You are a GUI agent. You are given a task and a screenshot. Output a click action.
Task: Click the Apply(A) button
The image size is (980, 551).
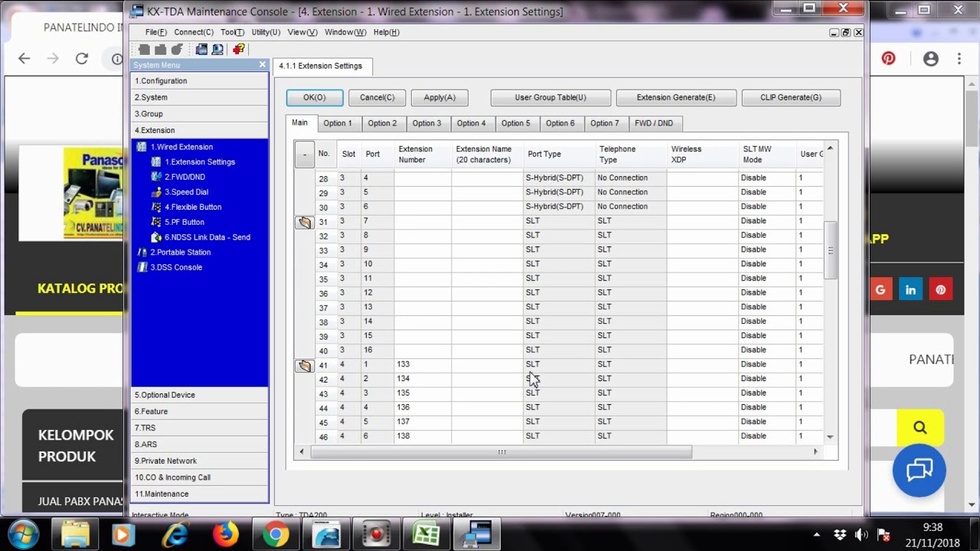tap(439, 97)
